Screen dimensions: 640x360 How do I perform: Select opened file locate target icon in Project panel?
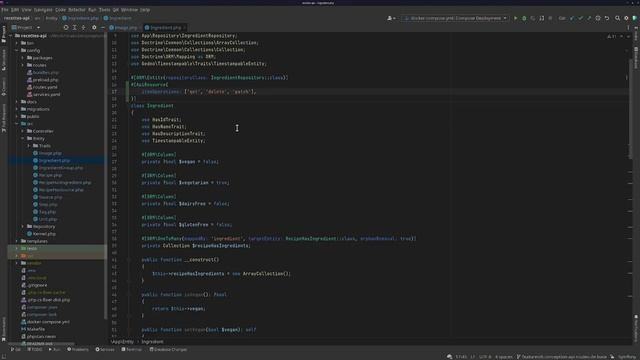click(x=66, y=27)
